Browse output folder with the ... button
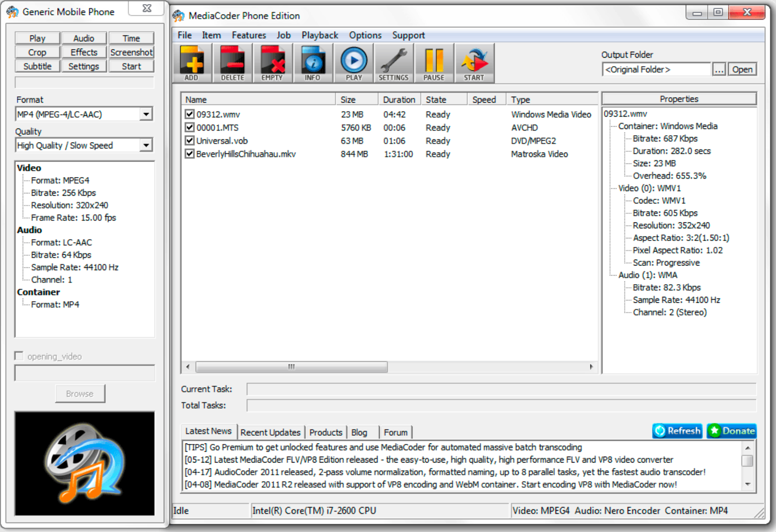 pos(719,69)
